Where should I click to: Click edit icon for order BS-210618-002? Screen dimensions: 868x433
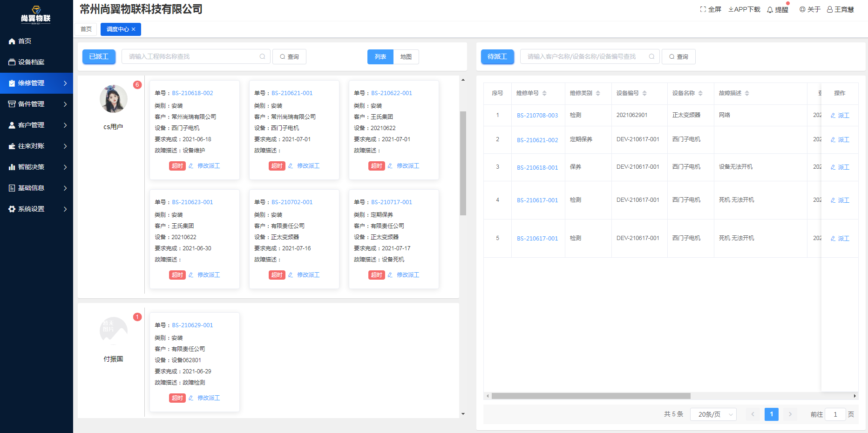click(191, 166)
